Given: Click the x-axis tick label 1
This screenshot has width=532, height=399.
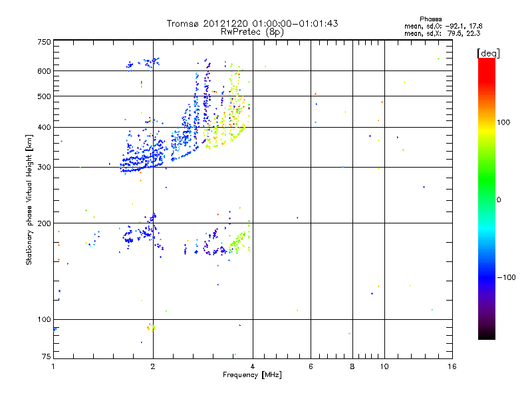Looking at the screenshot, I should (x=53, y=366).
